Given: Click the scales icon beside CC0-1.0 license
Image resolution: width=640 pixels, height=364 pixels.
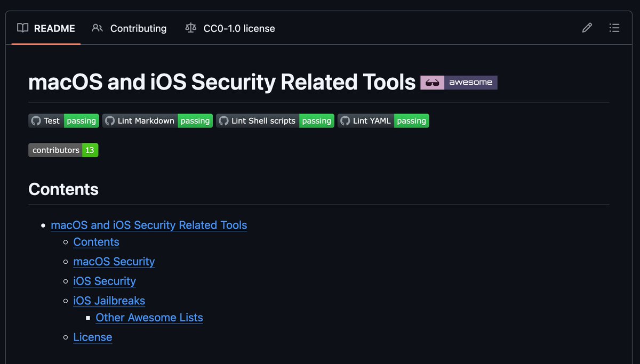Looking at the screenshot, I should (x=190, y=28).
